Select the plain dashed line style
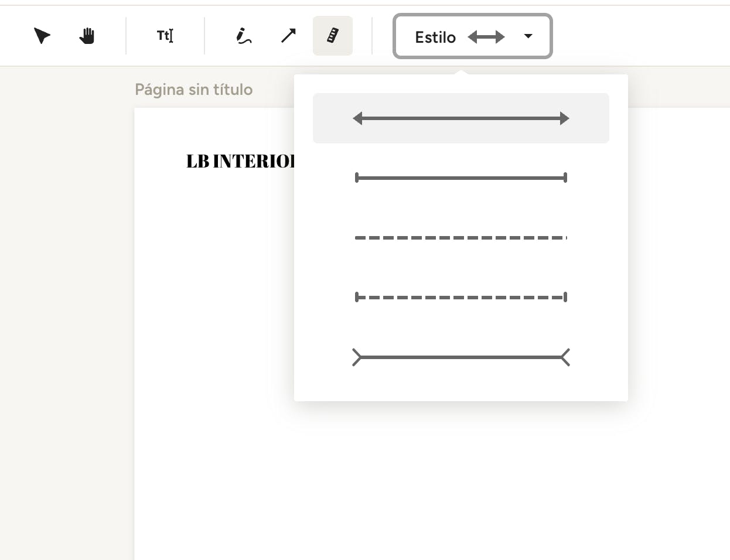The width and height of the screenshot is (730, 560). pyautogui.click(x=460, y=238)
